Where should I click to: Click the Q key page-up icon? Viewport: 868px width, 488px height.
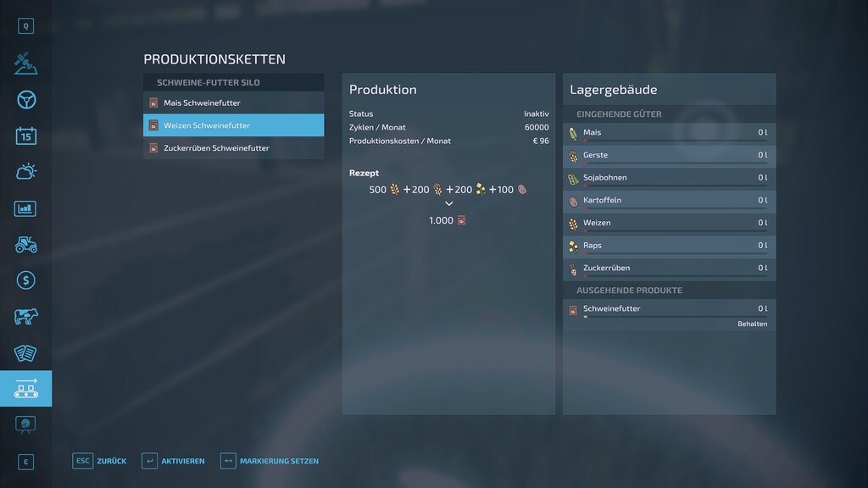click(25, 26)
